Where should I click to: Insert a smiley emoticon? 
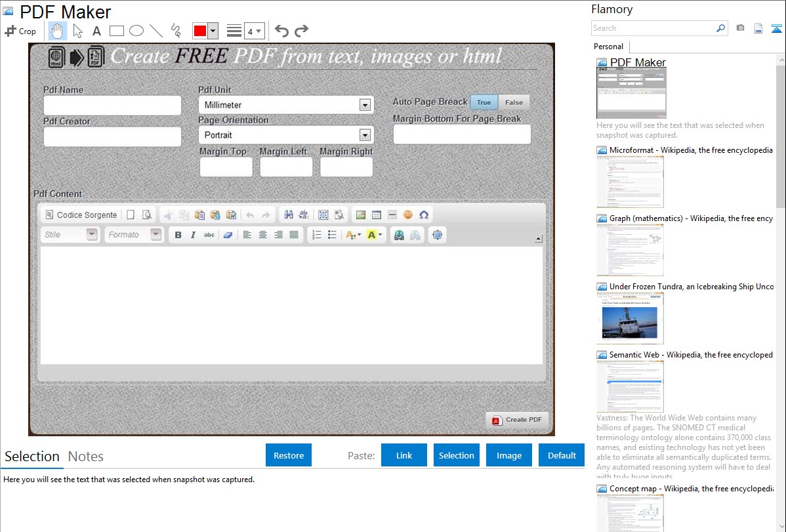pyautogui.click(x=408, y=215)
